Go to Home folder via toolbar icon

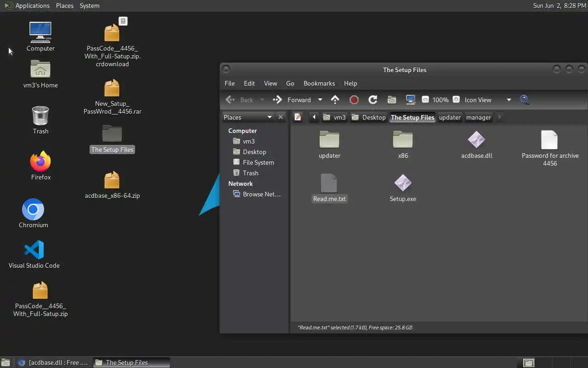click(x=392, y=100)
